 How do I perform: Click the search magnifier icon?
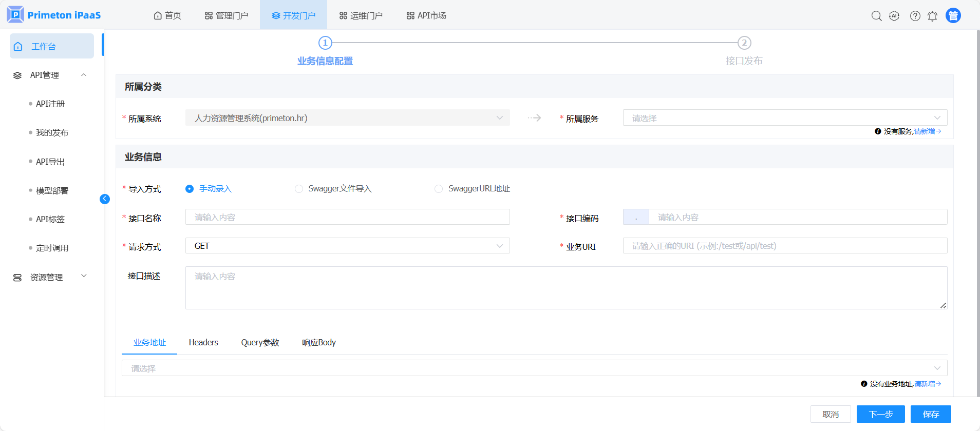tap(876, 16)
